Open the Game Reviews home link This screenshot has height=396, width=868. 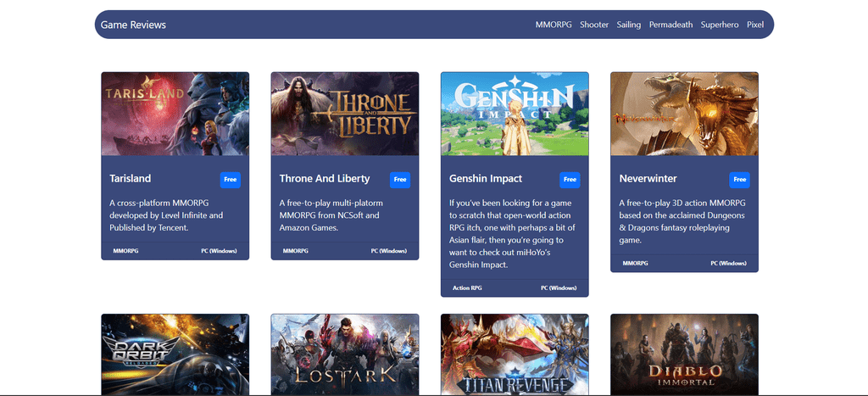(x=133, y=25)
